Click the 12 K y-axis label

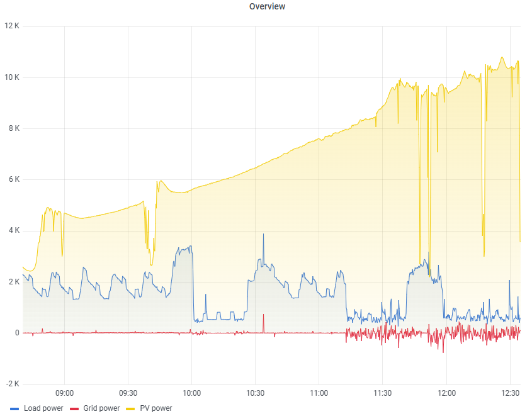pyautogui.click(x=11, y=26)
